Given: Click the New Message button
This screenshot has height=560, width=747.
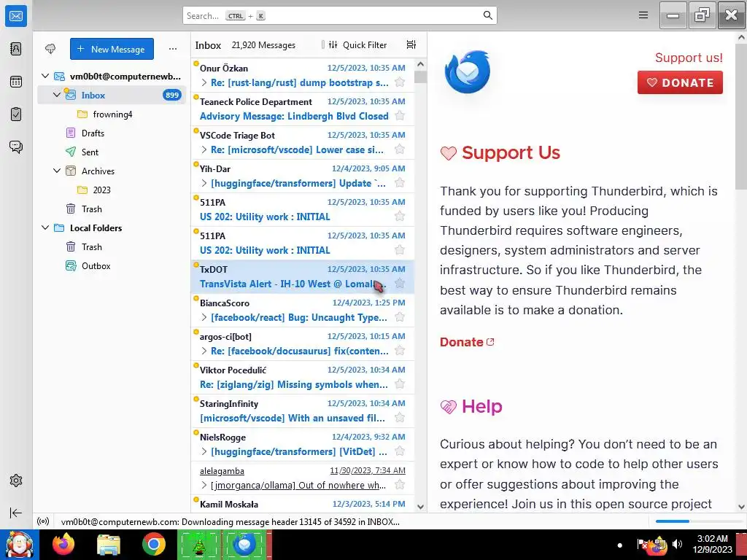Looking at the screenshot, I should (112, 49).
